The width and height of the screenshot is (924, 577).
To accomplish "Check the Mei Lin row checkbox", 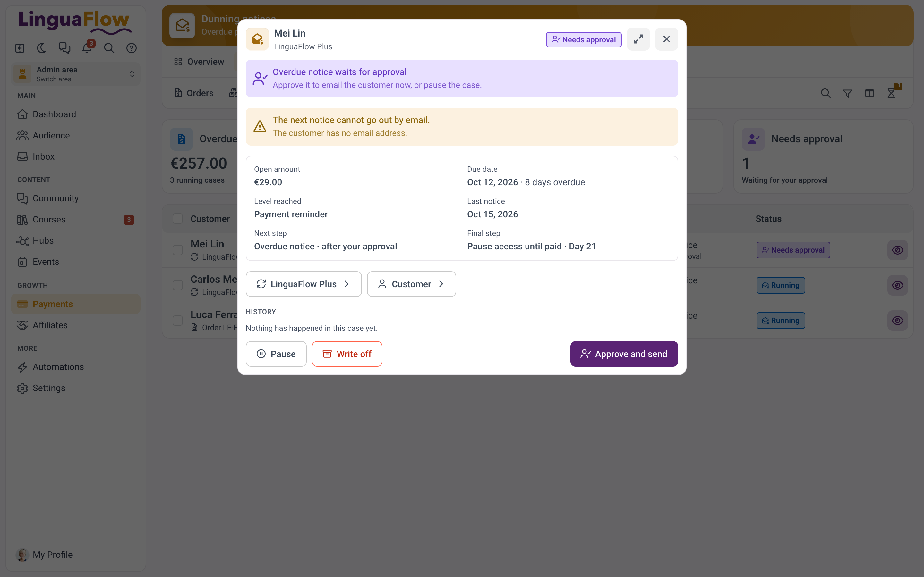I will (177, 250).
